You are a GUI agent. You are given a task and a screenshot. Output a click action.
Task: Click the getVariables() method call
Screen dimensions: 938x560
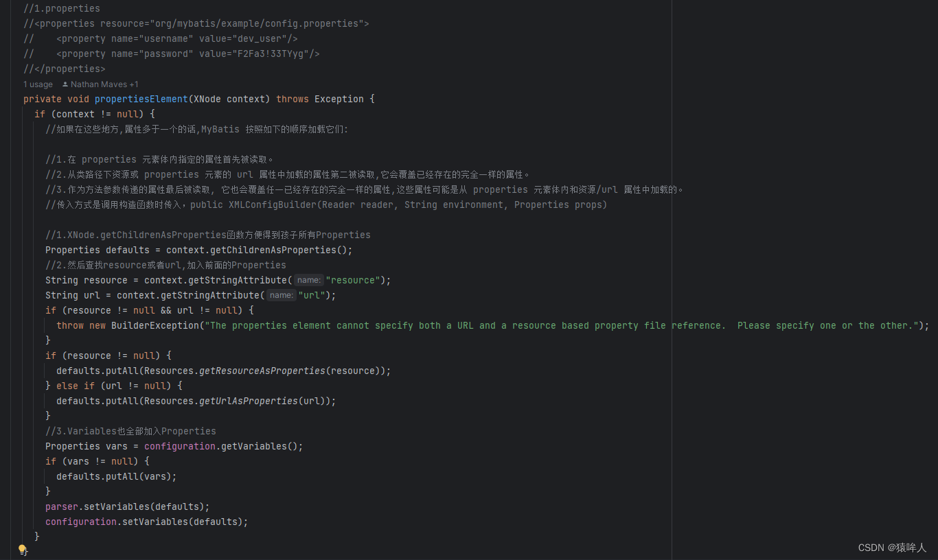pyautogui.click(x=260, y=446)
